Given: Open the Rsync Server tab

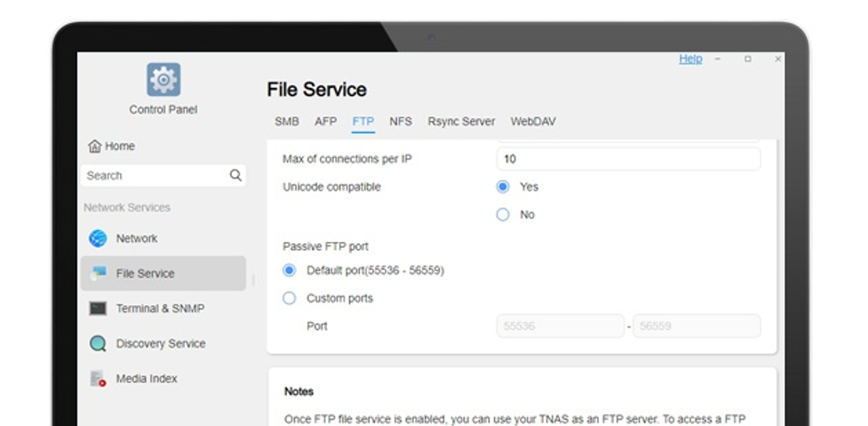Looking at the screenshot, I should [x=461, y=122].
